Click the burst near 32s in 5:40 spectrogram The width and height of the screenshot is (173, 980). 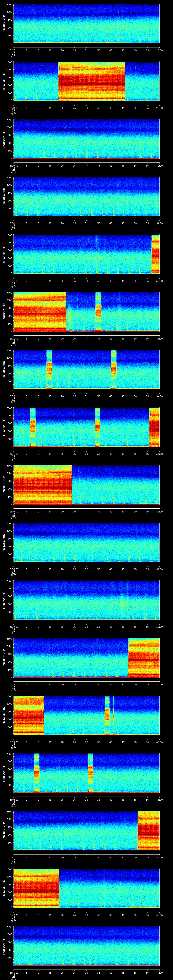coord(91,773)
